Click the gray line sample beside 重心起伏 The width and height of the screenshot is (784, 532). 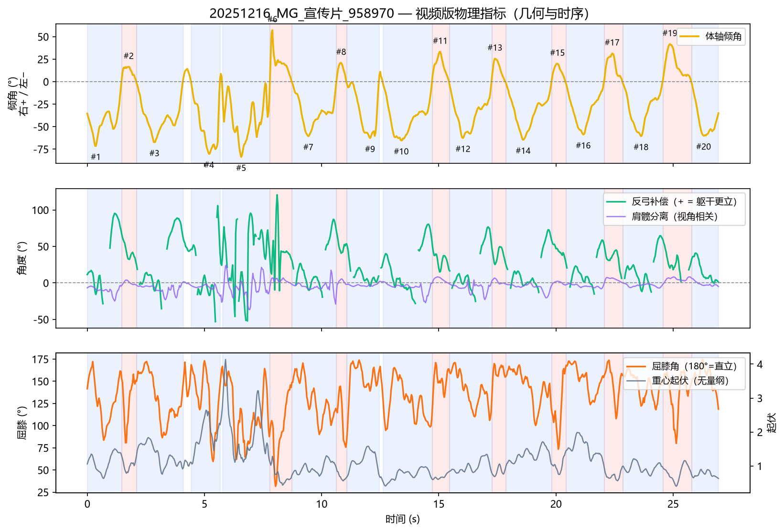[636, 382]
